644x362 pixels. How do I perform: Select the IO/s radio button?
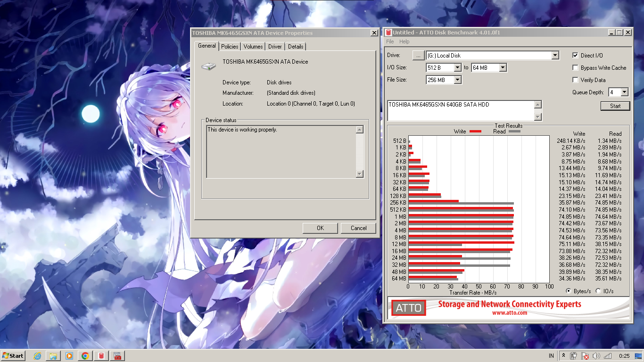tap(598, 291)
